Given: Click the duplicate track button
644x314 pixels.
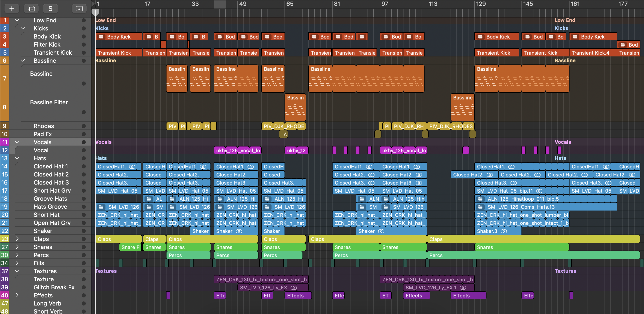Looking at the screenshot, I should tap(31, 9).
